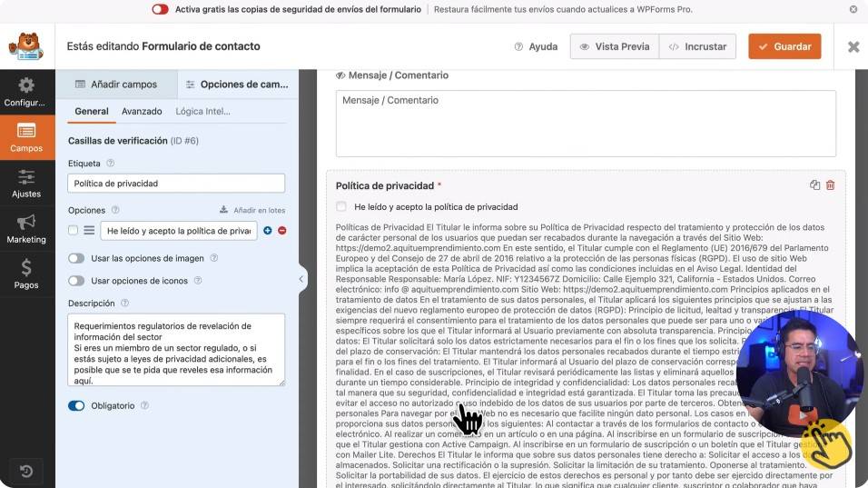The height and width of the screenshot is (488, 868).
Task: Open help tooltip for image options
Action: (x=213, y=258)
